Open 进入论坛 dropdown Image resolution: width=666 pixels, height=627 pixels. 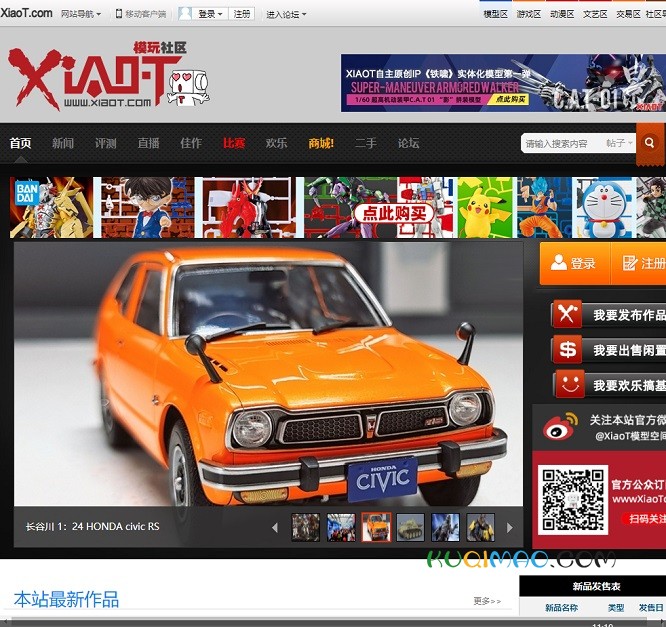tap(286, 14)
